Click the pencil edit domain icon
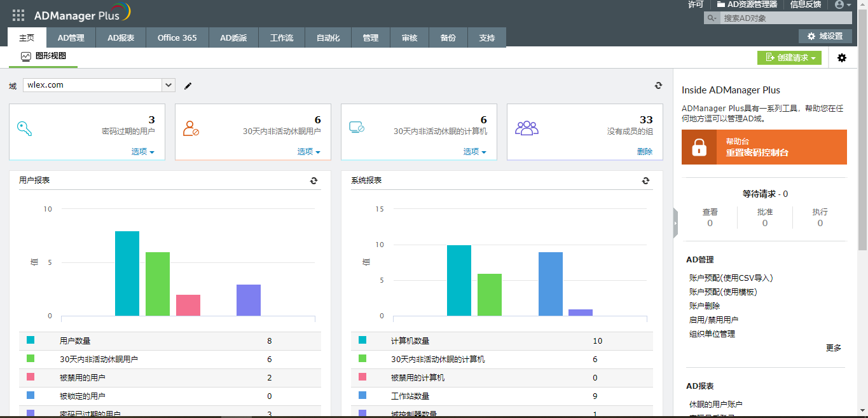Image resolution: width=868 pixels, height=418 pixels. 188,86
